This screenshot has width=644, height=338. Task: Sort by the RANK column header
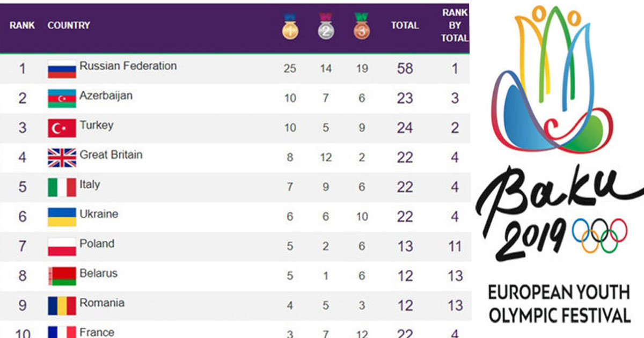22,25
